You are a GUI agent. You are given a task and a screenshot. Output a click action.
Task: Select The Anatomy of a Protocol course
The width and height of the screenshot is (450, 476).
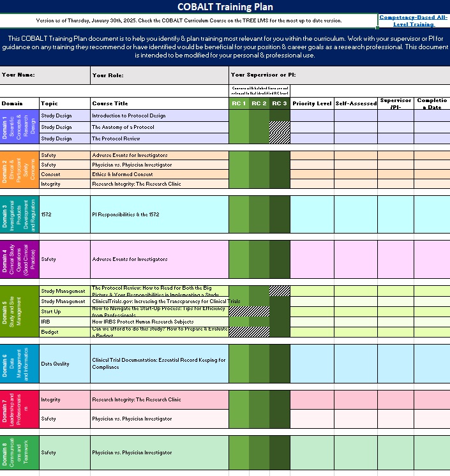click(160, 127)
